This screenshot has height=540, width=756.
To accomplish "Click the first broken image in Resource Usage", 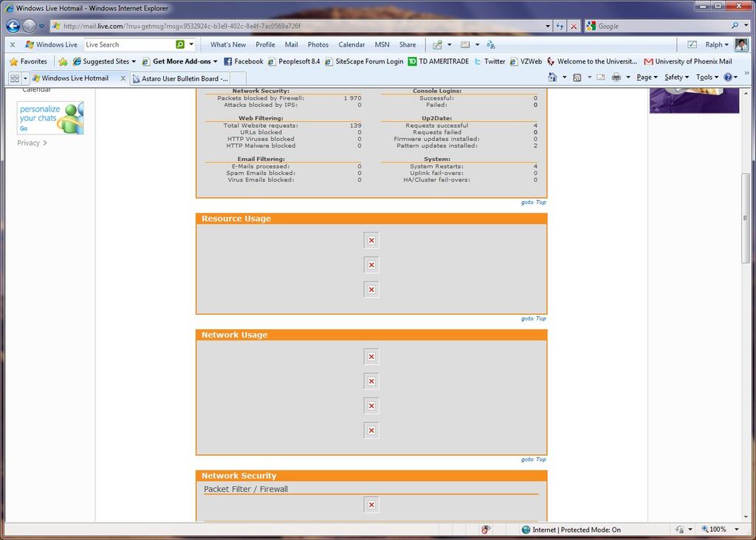I will pos(371,240).
